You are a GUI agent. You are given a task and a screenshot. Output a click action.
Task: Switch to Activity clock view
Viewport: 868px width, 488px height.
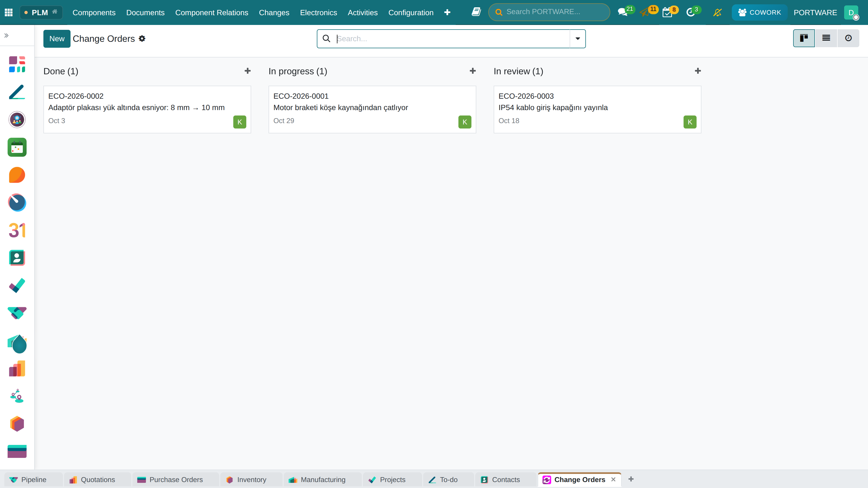[848, 38]
